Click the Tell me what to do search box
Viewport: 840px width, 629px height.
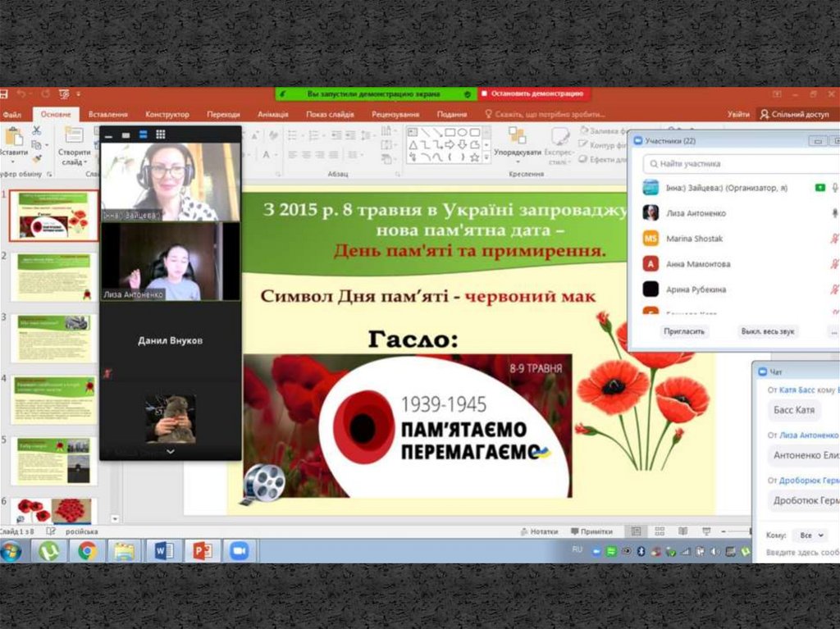click(x=545, y=114)
